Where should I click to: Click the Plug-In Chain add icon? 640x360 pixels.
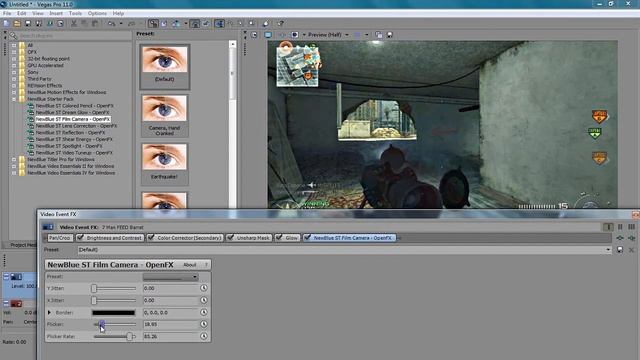[620, 238]
